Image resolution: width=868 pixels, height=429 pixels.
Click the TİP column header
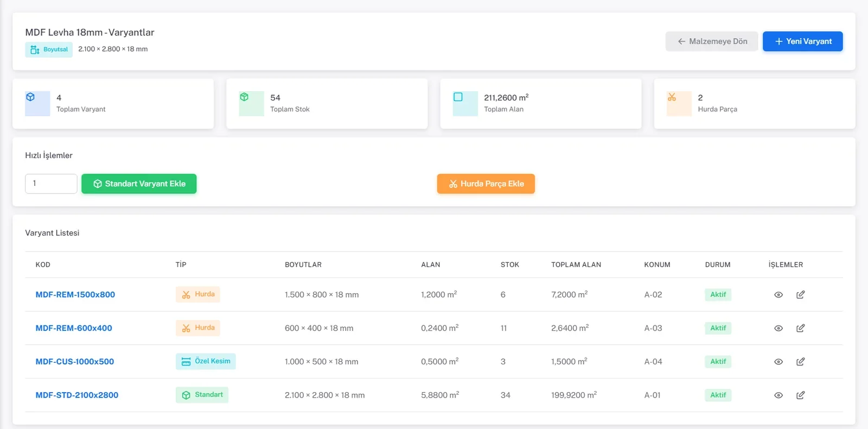pyautogui.click(x=181, y=265)
